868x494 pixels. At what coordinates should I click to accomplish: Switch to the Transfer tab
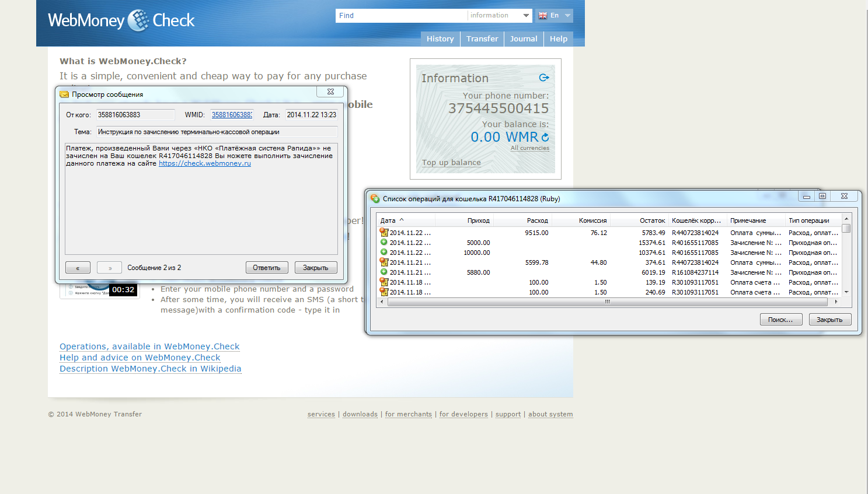point(482,39)
